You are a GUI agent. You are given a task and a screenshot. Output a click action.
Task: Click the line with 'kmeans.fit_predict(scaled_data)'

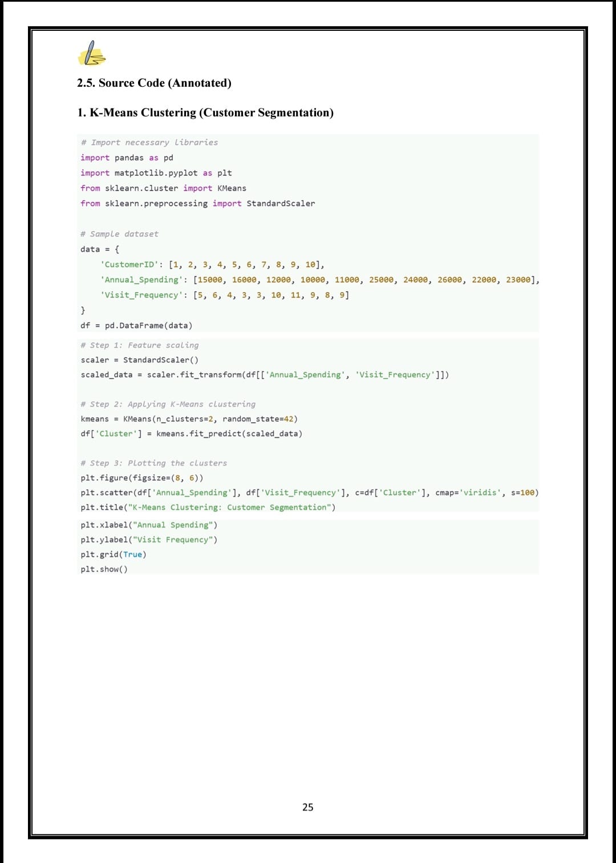click(191, 433)
